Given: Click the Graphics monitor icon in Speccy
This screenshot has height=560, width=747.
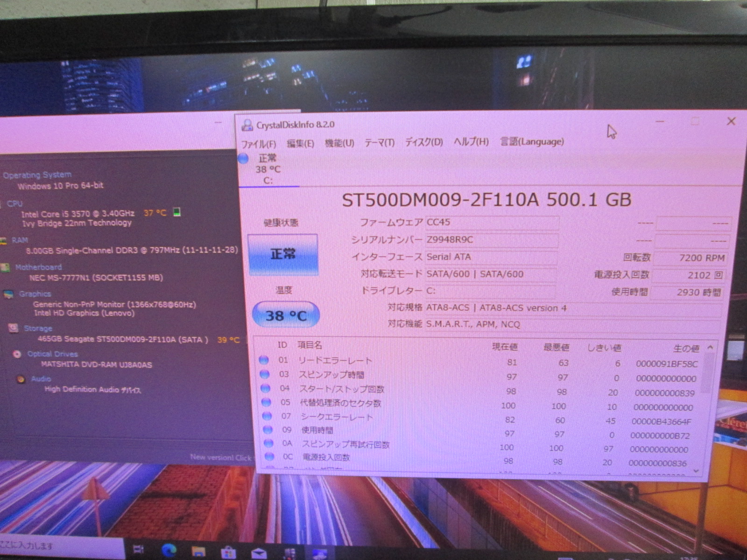Looking at the screenshot, I should (8, 294).
